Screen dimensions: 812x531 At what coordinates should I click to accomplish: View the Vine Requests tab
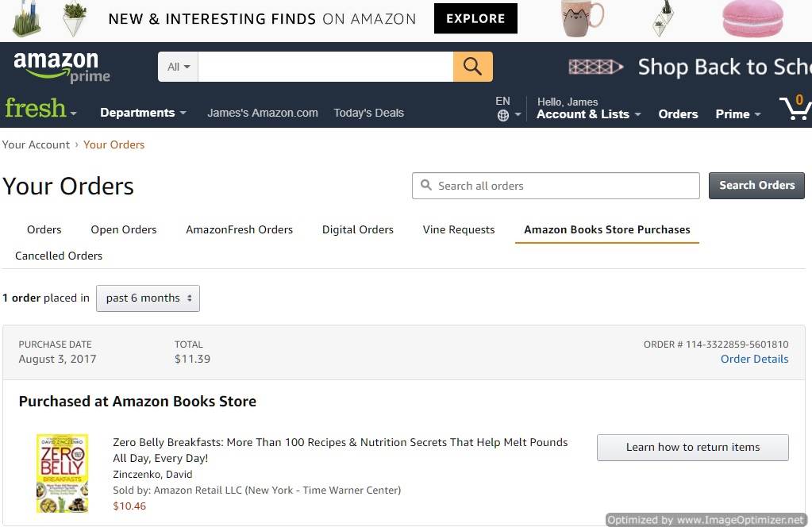[459, 229]
